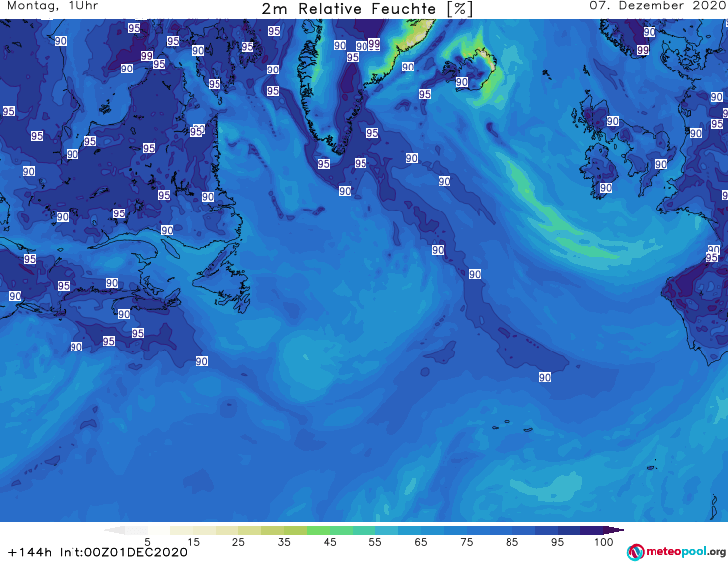The height and width of the screenshot is (562, 728).
Task: Click the legend scale label '15'
Action: tap(193, 542)
